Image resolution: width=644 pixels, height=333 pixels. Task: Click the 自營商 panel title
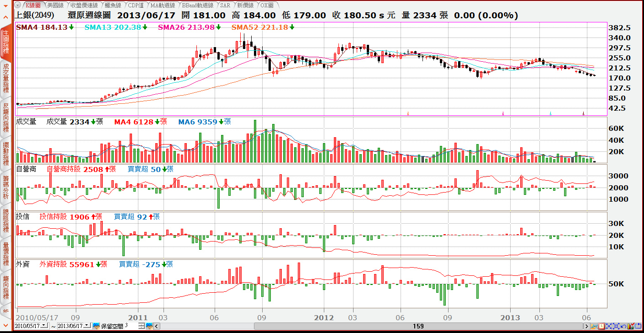(x=26, y=169)
